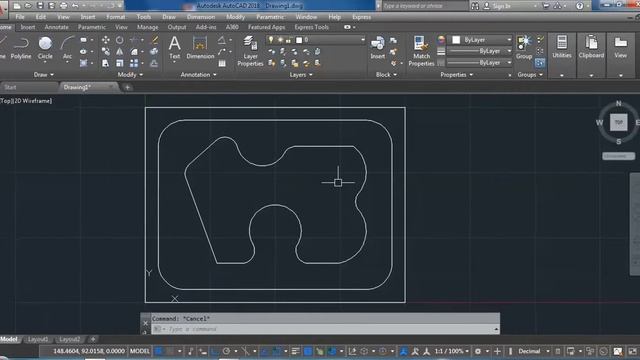Open the Dimension menu
The image size is (640, 360).
[201, 17]
